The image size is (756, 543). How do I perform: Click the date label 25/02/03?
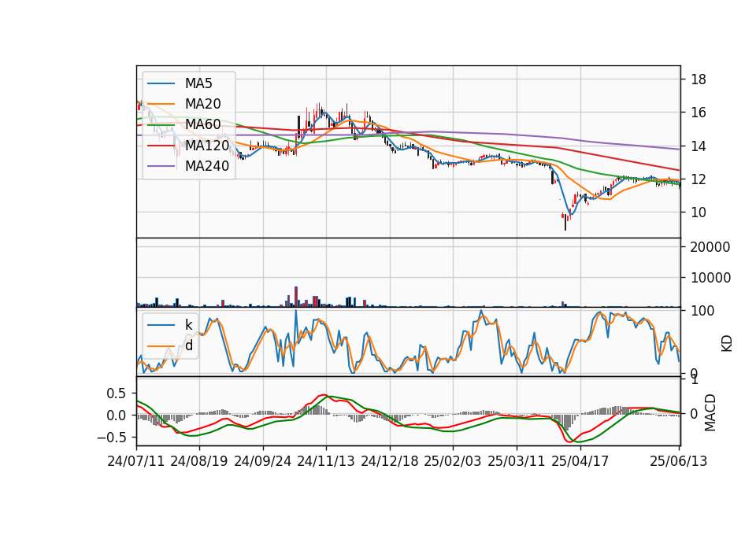pyautogui.click(x=453, y=461)
